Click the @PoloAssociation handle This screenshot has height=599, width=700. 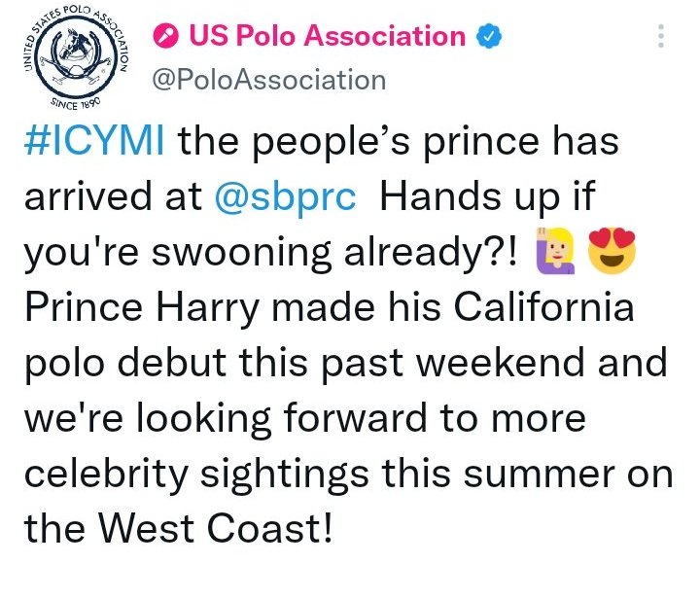coord(268,79)
